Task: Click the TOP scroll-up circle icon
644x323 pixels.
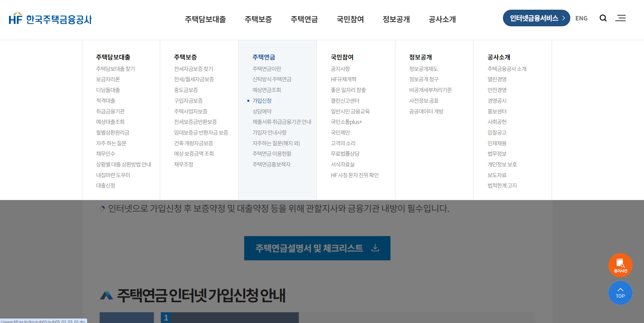Action: point(620,293)
